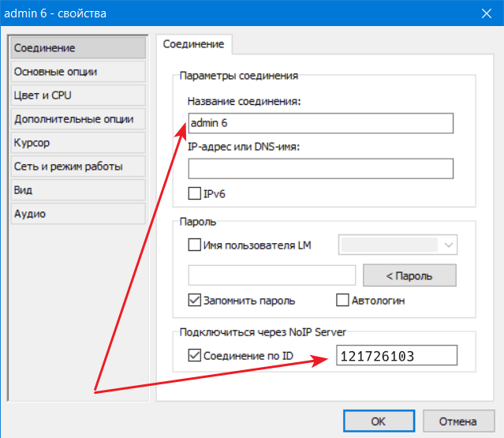504x438 pixels.
Task: Click the Соединение tab at the top
Action: coord(193,45)
